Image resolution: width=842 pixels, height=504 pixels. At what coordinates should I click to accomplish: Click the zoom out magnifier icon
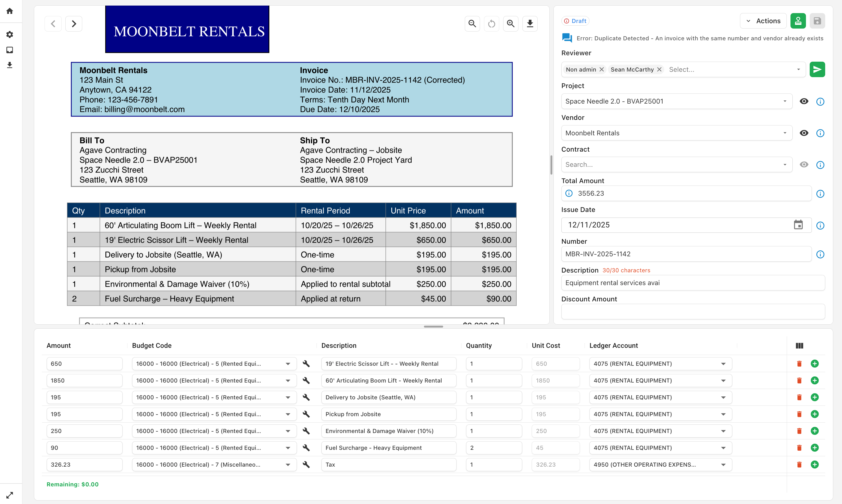point(472,24)
